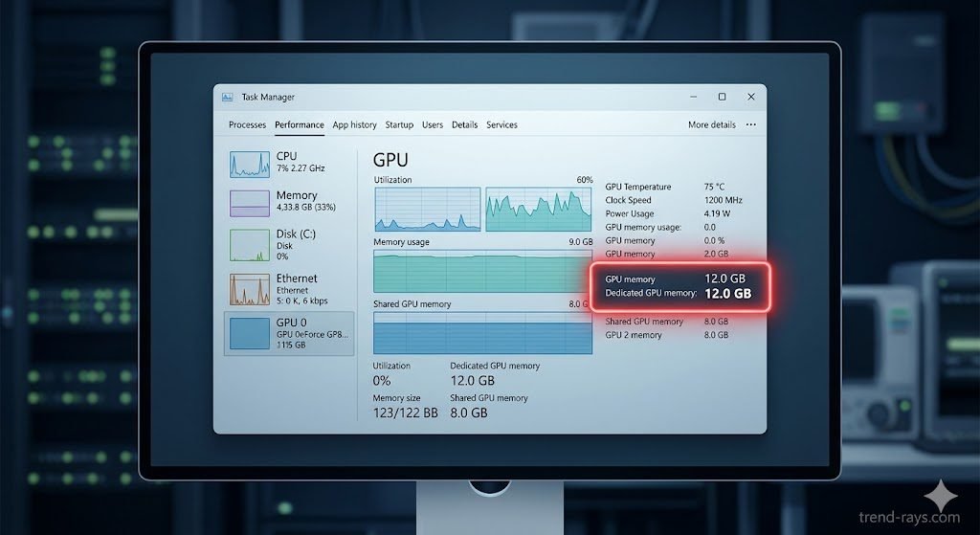
Task: Click the left Utilization graph
Action: [428, 210]
